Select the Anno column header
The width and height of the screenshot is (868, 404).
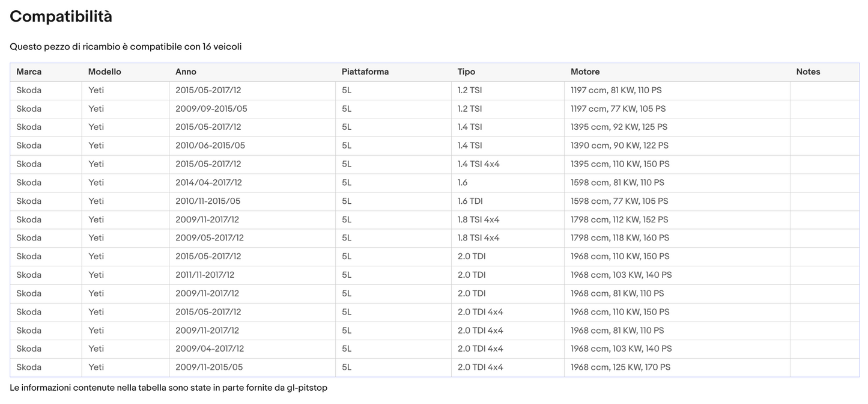point(186,72)
